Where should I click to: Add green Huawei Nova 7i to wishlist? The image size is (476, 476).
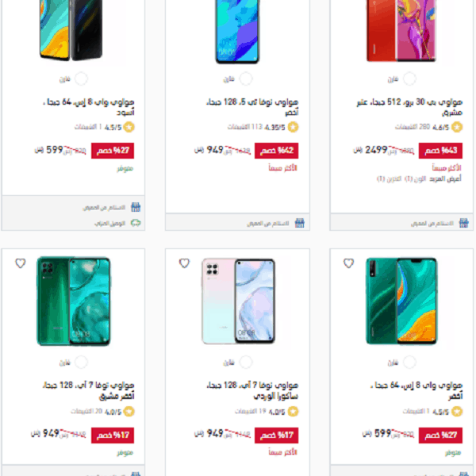(x=21, y=263)
